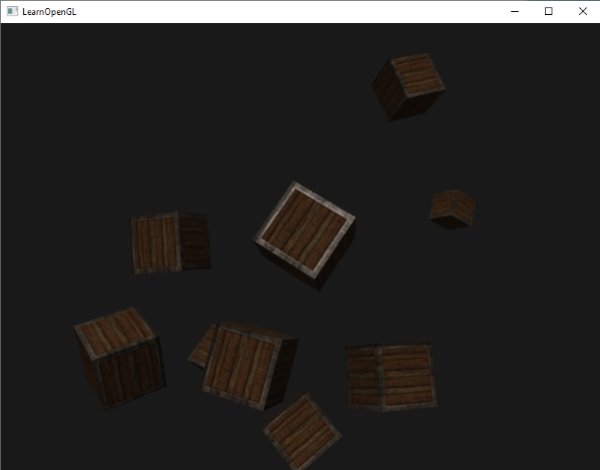This screenshot has width=600, height=470.
Task: Close the LearnOpenGL window
Action: click(582, 11)
